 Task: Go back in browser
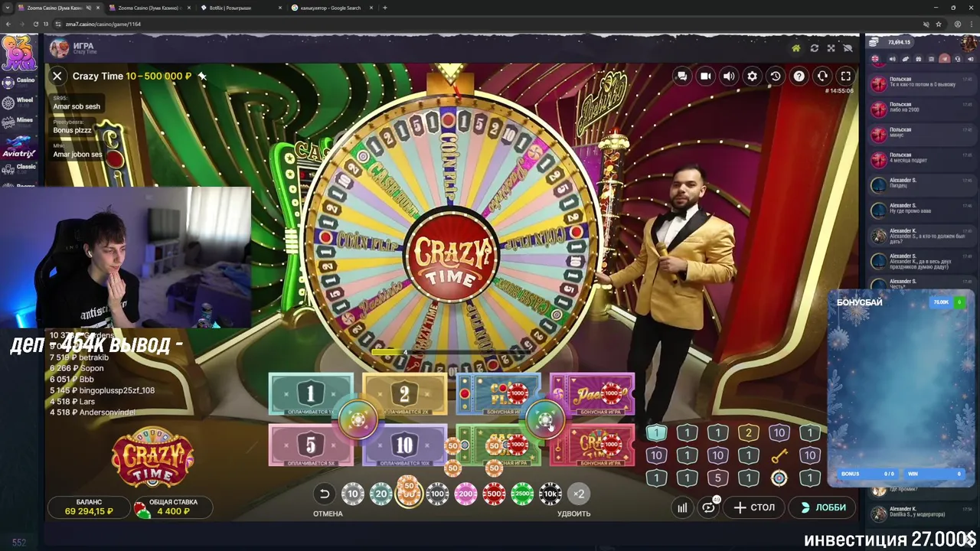(8, 24)
